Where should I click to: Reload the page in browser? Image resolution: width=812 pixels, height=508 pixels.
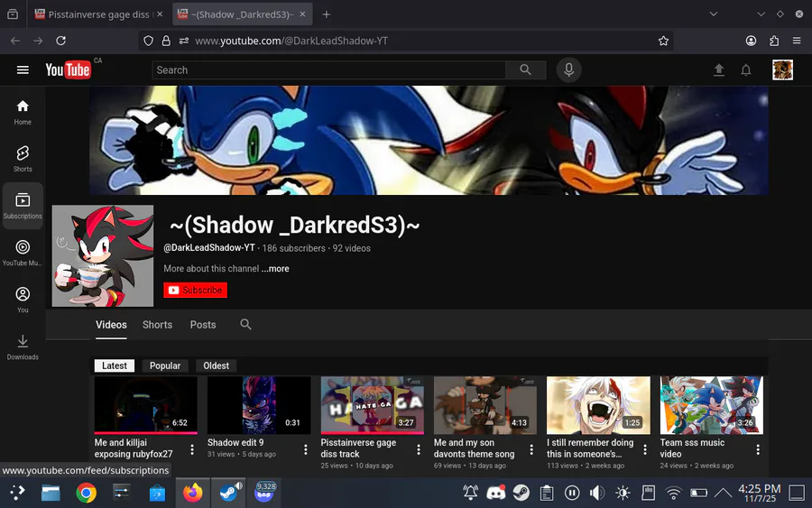click(x=61, y=41)
